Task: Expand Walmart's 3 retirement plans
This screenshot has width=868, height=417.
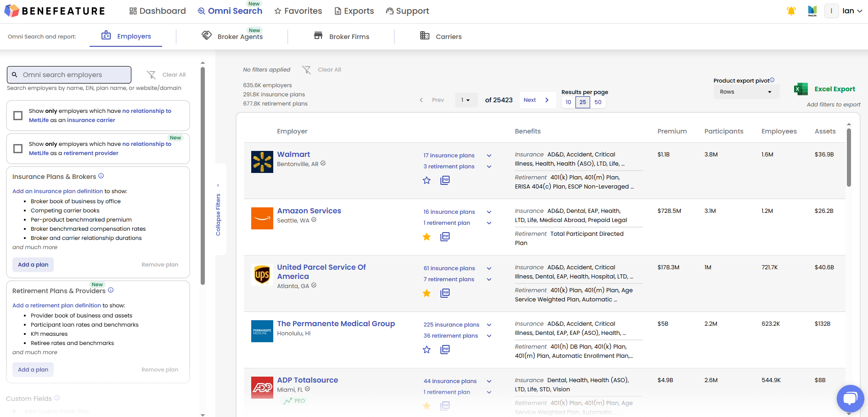Action: [489, 167]
